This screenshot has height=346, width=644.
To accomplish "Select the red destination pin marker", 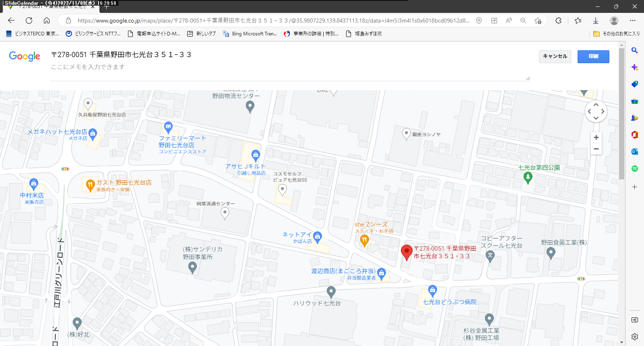I will 407,252.
